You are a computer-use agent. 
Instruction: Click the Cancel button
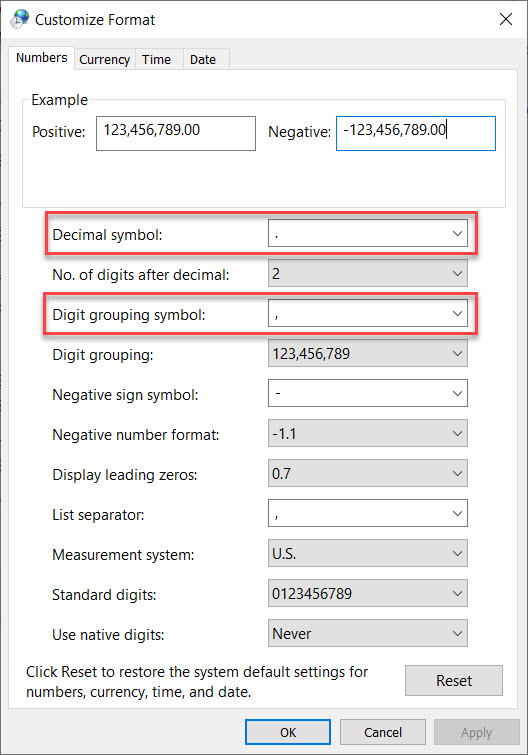[x=383, y=732]
